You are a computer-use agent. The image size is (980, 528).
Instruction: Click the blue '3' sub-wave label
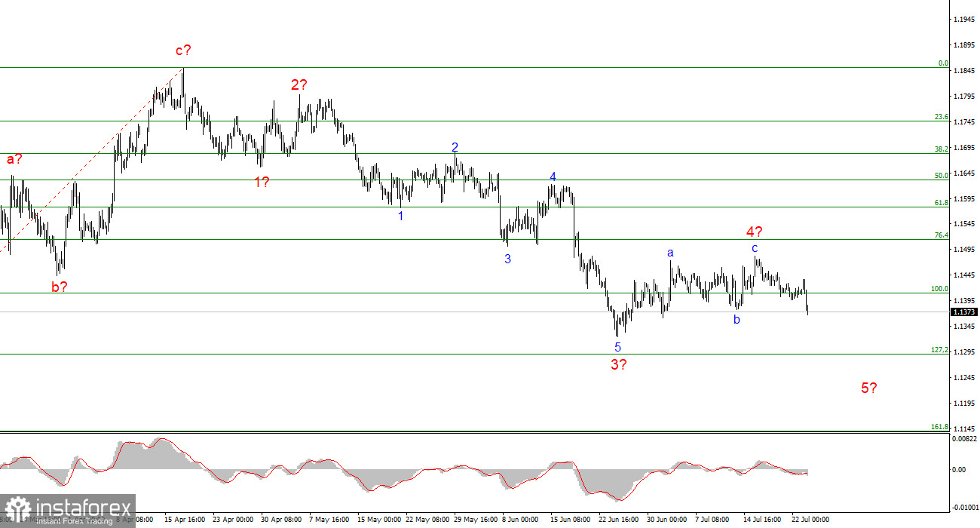[508, 259]
